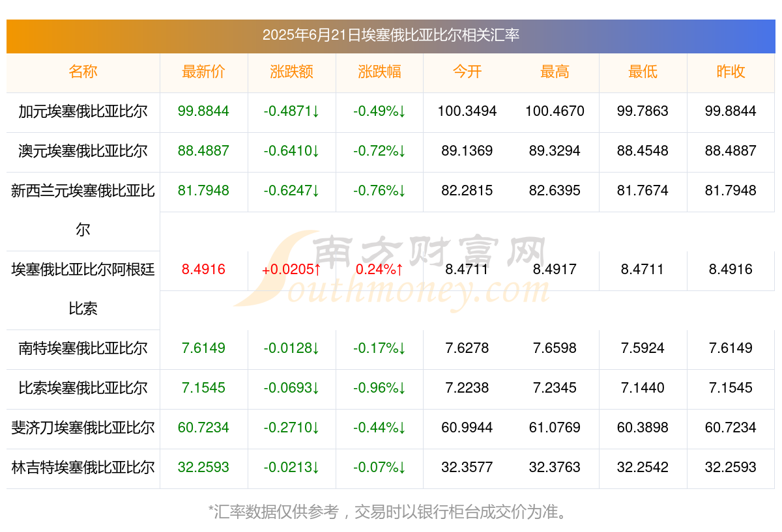The height and width of the screenshot is (532, 782).
Task: Click the low value 60.3898
Action: [643, 428]
